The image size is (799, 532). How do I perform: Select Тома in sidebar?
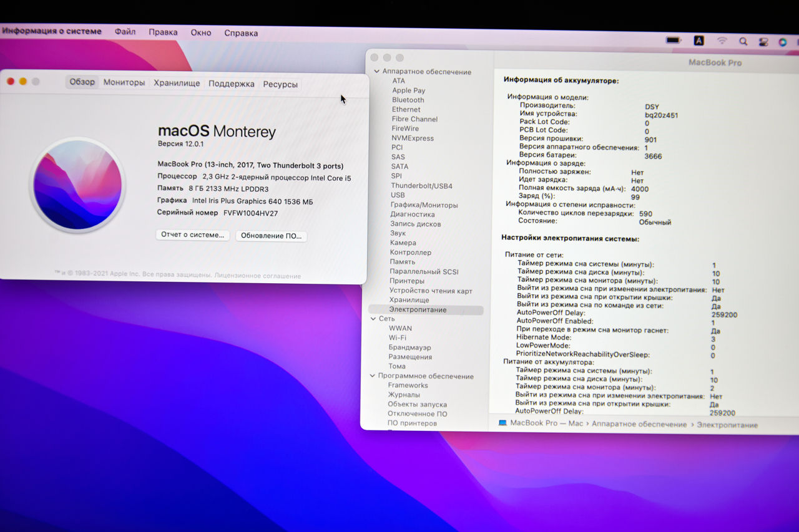pyautogui.click(x=397, y=366)
